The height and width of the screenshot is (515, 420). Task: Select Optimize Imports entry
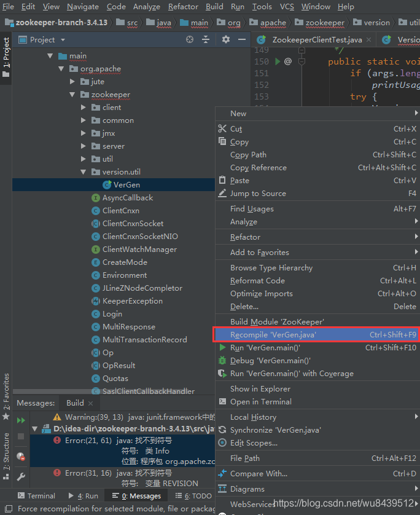pyautogui.click(x=317, y=294)
